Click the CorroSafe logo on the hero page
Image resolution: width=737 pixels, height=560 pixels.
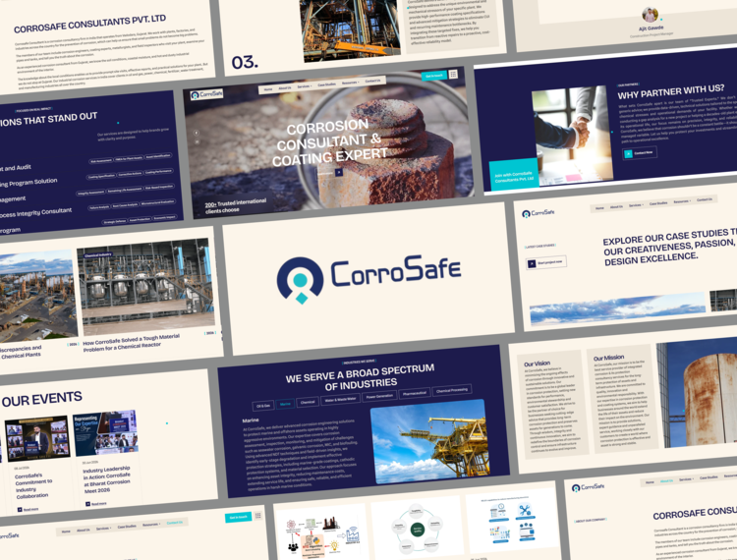click(x=206, y=94)
